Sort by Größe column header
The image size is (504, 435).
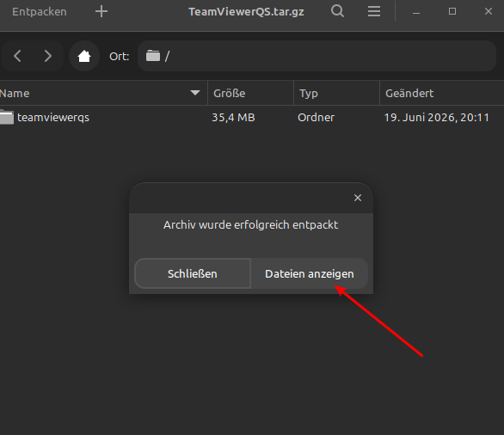251,93
